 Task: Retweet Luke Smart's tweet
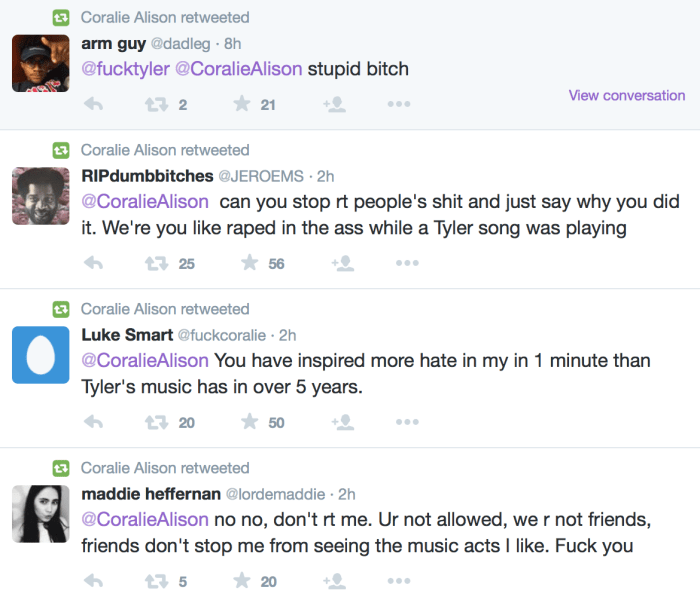coord(156,422)
